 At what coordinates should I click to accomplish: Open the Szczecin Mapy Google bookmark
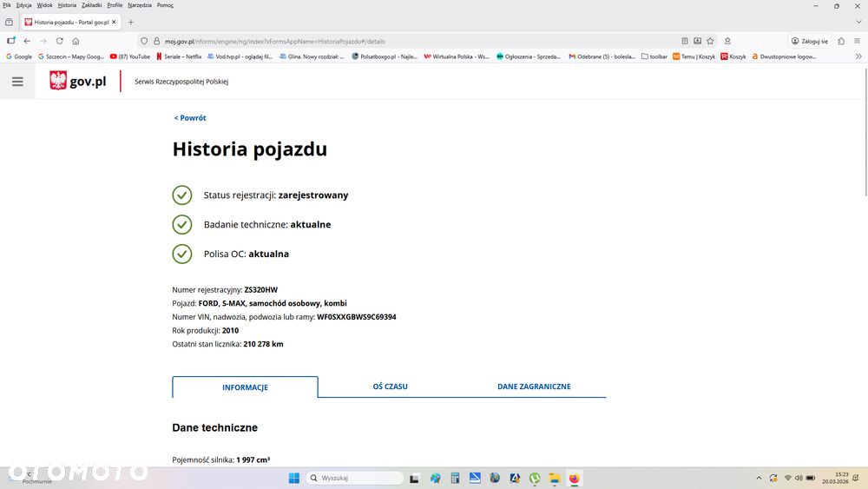(x=71, y=56)
